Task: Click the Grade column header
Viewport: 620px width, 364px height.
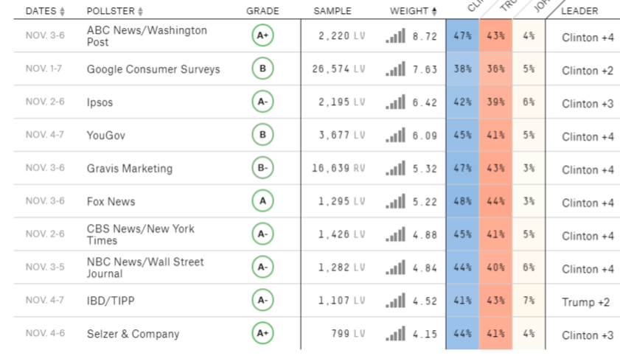Action: pos(262,12)
